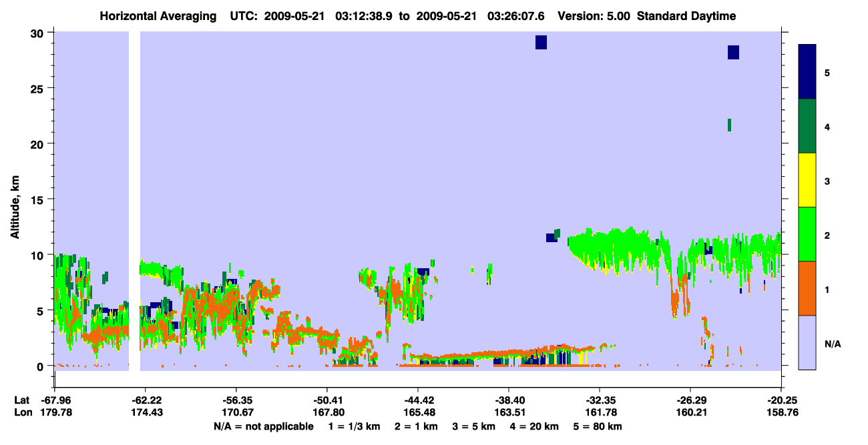The height and width of the screenshot is (445, 868).
Task: Click legend text 'N/A = not applicable'
Action: coord(263,426)
